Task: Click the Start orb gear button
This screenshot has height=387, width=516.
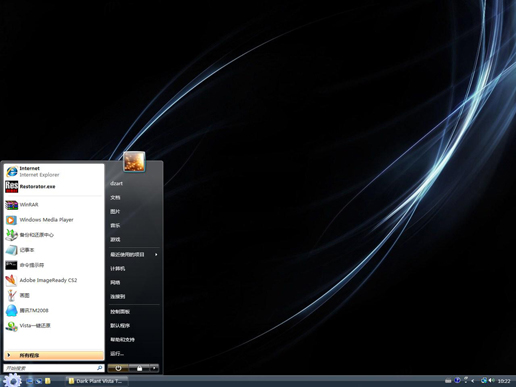Action: [13, 380]
